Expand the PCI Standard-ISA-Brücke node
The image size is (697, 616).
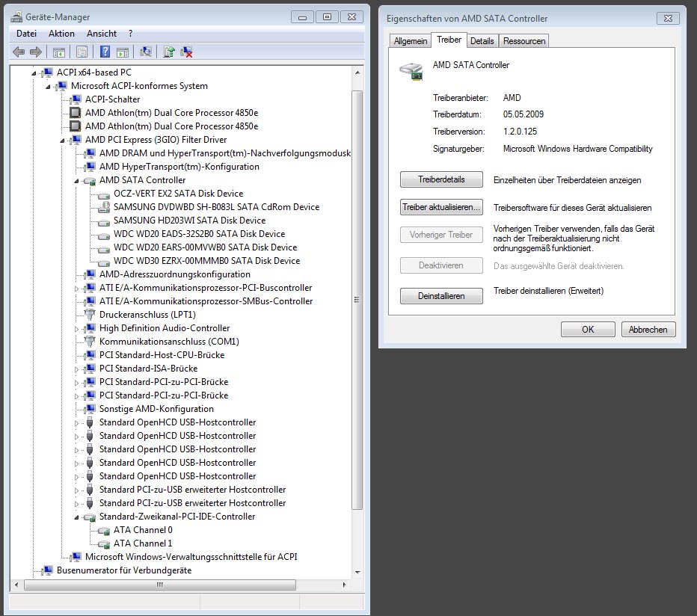(x=76, y=369)
